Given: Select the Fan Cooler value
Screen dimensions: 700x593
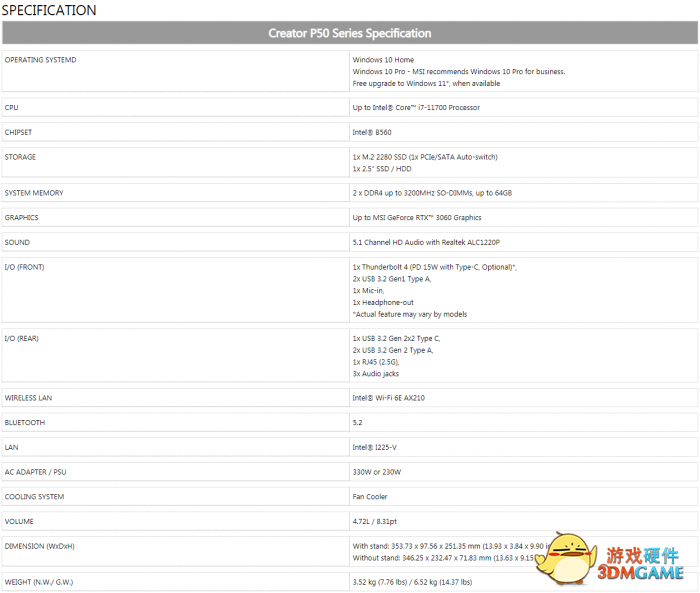Looking at the screenshot, I should pos(370,497).
